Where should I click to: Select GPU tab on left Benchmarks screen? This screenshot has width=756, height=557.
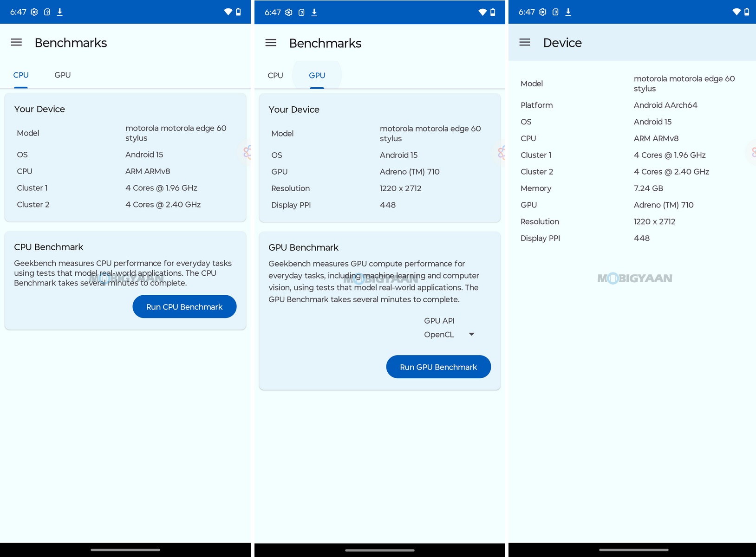pos(63,75)
